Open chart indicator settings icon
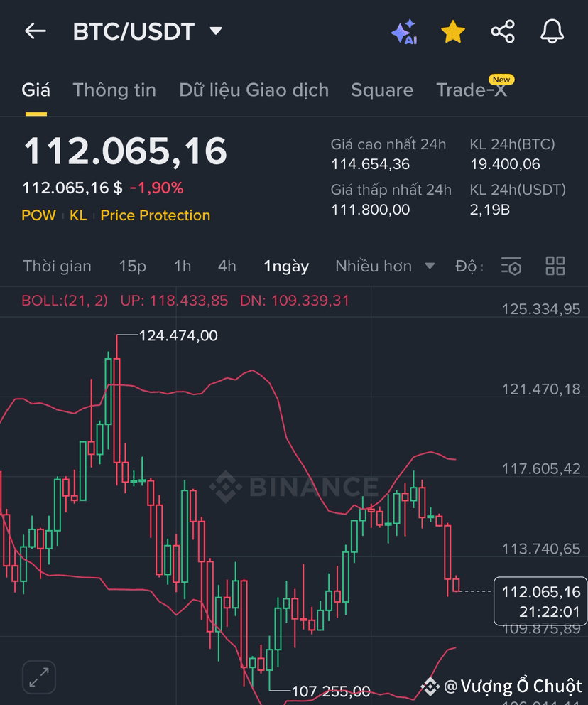This screenshot has height=705, width=588. click(x=511, y=267)
